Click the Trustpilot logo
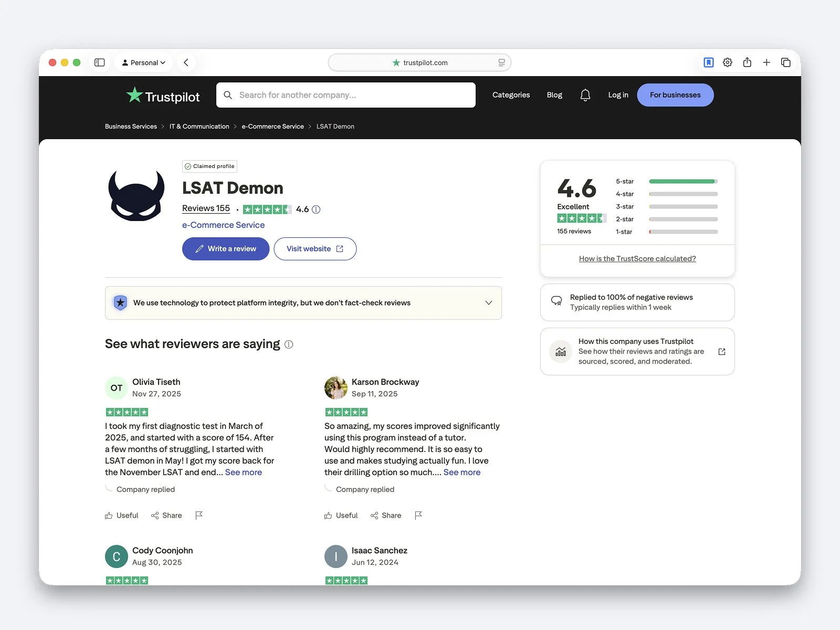Viewport: 840px width, 630px height. 163,96
